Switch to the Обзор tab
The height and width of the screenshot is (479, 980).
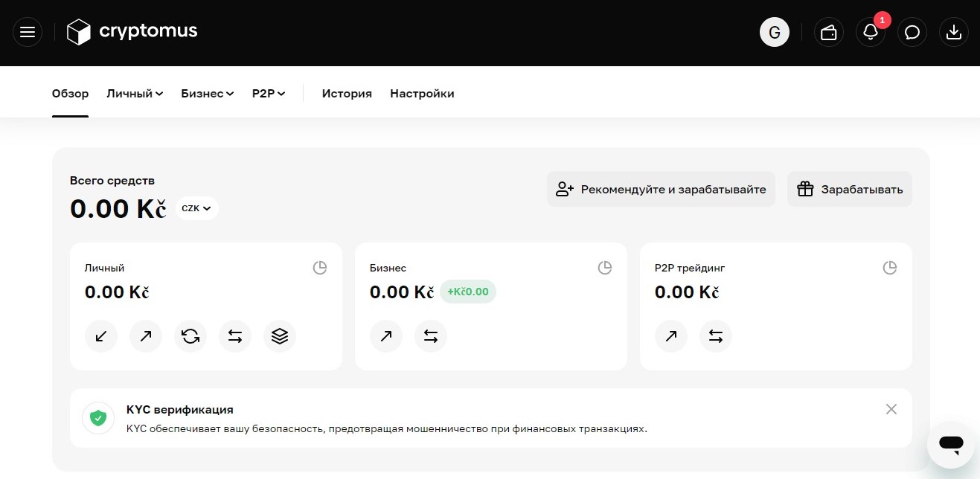pos(70,94)
